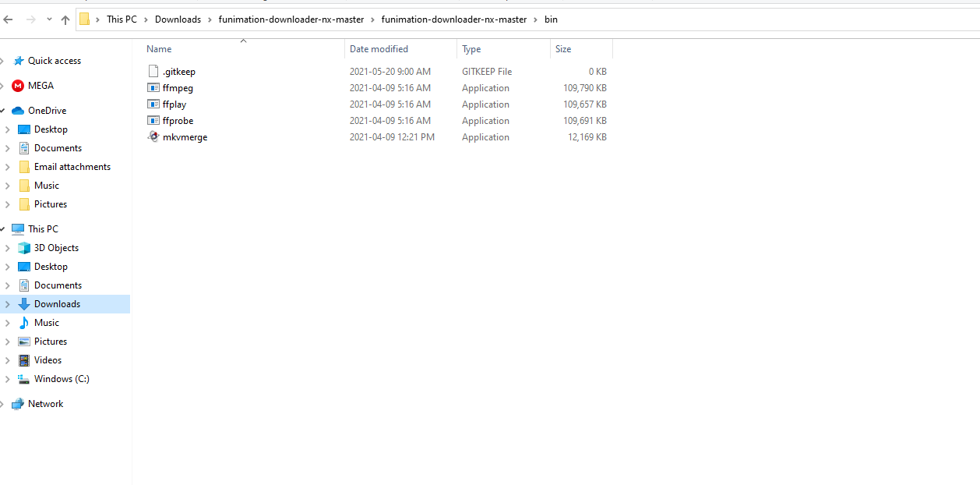
Task: Open the 3D Objects folder icon
Action: (24, 248)
